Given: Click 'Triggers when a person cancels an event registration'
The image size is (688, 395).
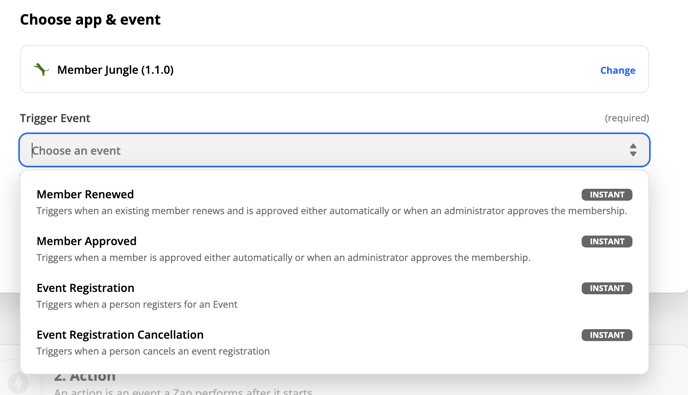Looking at the screenshot, I should coord(153,352).
